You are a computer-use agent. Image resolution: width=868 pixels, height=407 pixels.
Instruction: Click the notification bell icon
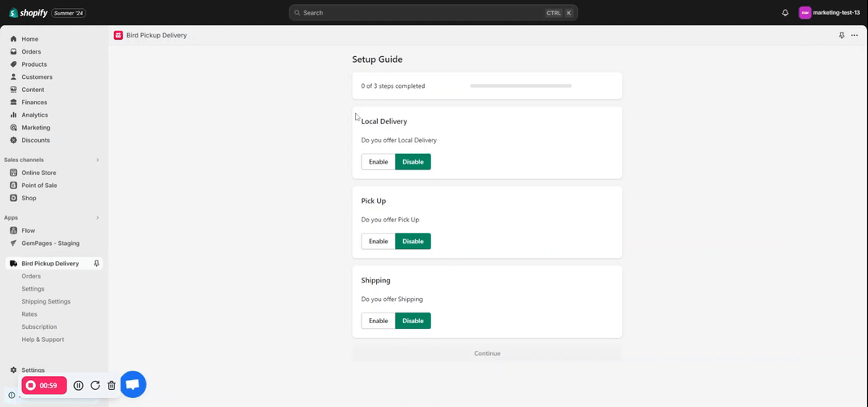click(x=785, y=13)
